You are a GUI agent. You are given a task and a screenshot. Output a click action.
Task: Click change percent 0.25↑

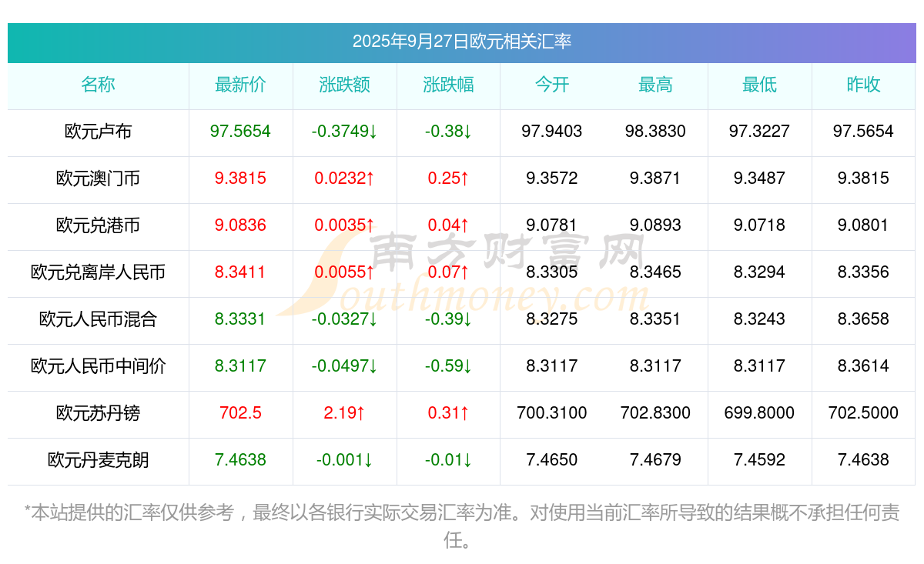(448, 179)
